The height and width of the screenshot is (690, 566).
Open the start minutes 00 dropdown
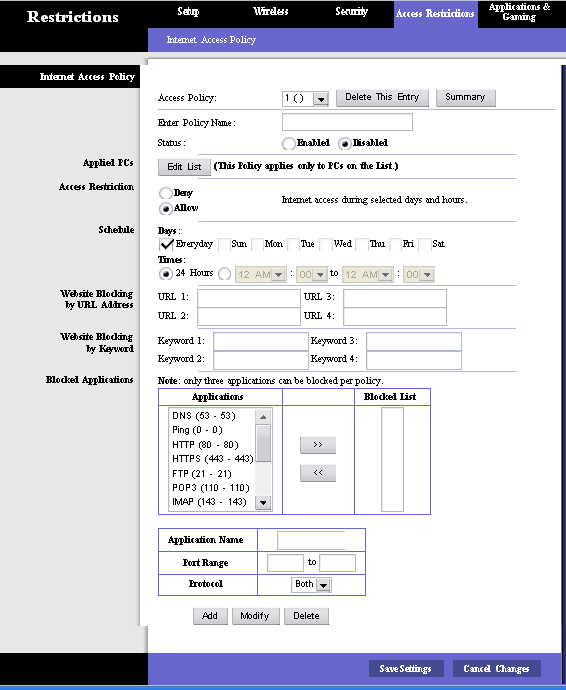tap(312, 275)
